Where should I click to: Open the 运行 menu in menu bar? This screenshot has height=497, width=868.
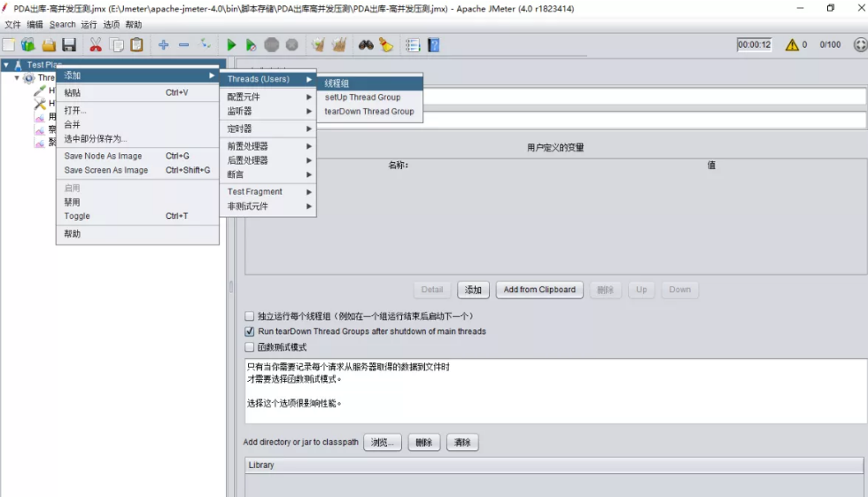(89, 24)
